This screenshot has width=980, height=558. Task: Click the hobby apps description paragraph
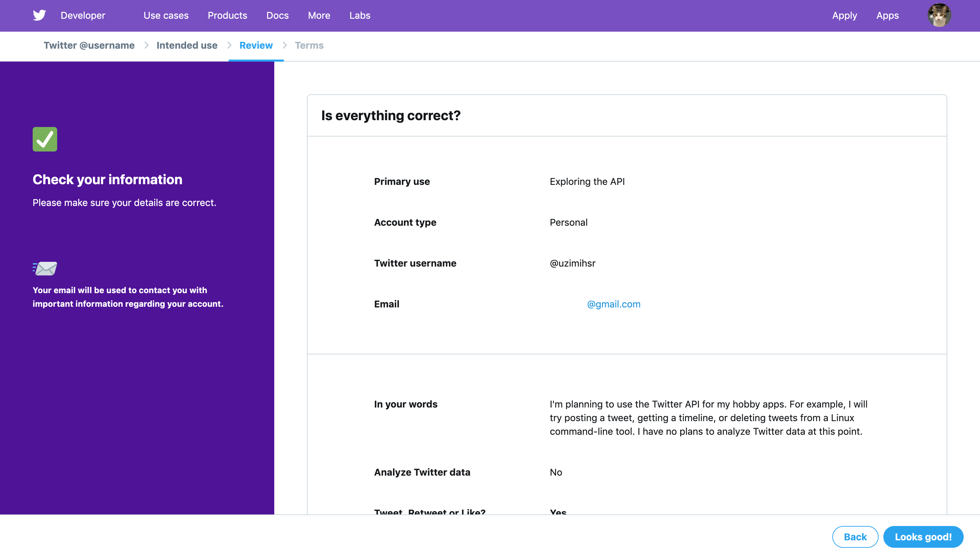708,418
